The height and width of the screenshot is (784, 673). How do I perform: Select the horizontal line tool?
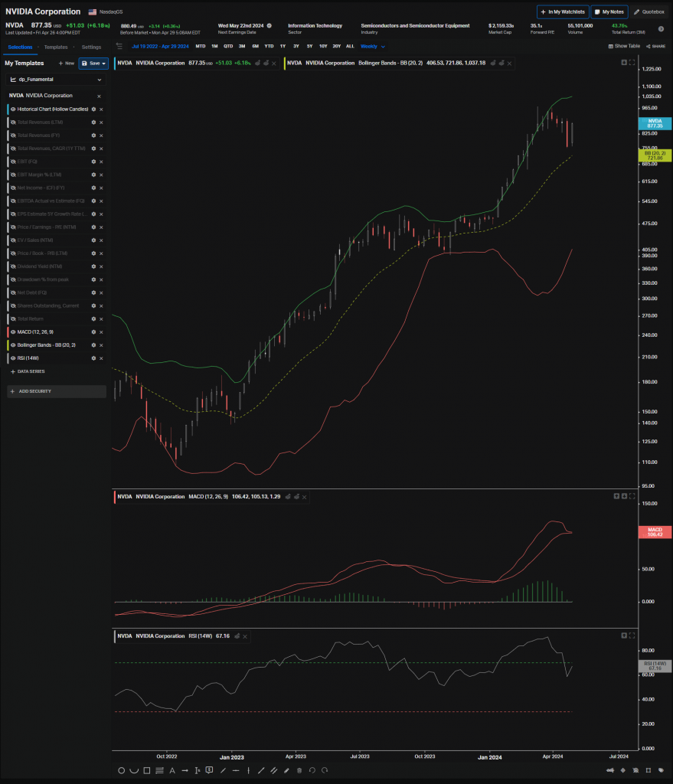[x=236, y=770]
